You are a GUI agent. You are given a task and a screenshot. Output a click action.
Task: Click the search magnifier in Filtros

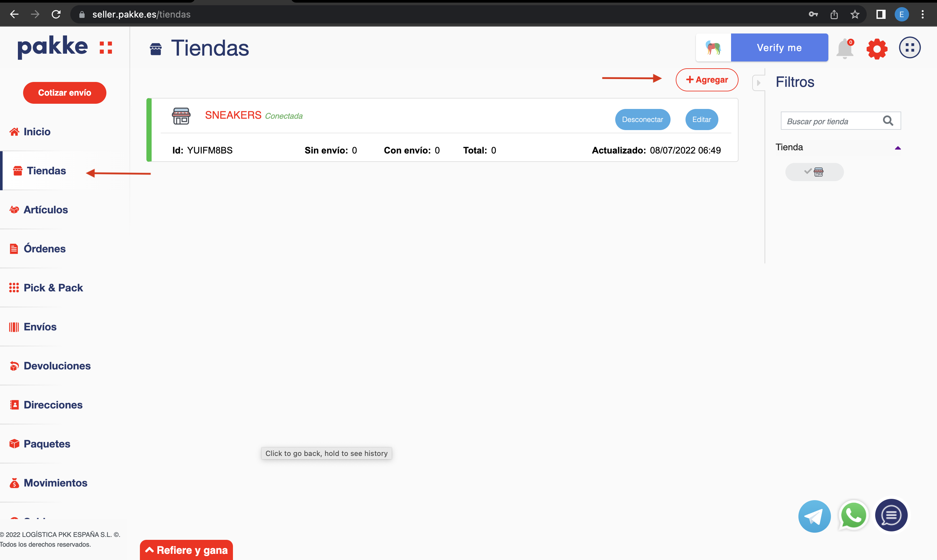click(888, 121)
